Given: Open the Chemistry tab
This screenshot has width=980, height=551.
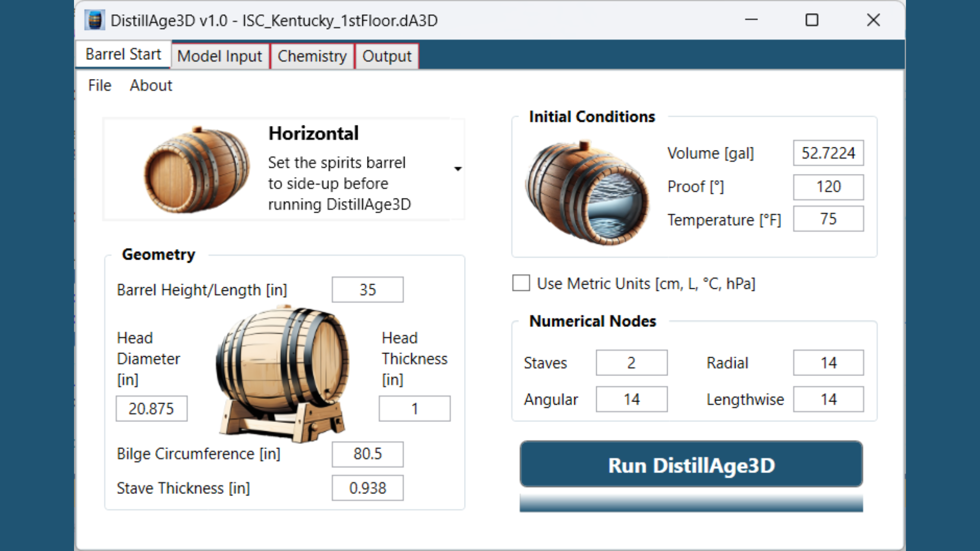Looking at the screenshot, I should pos(312,56).
